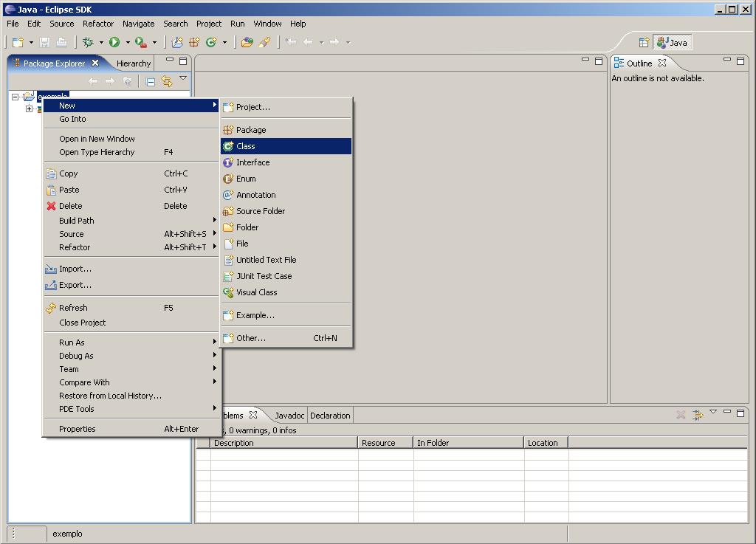Viewport: 756px width, 544px height.
Task: Choose Annotation in the New submenu
Action: pyautogui.click(x=286, y=195)
